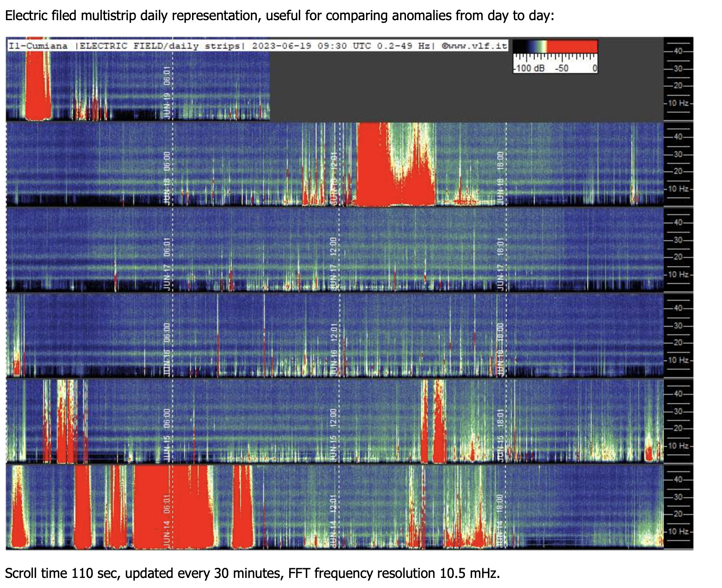The width and height of the screenshot is (722, 588).
Task: Click the '10 Hz' axis label of JUN-14 strip
Action: tap(678, 532)
